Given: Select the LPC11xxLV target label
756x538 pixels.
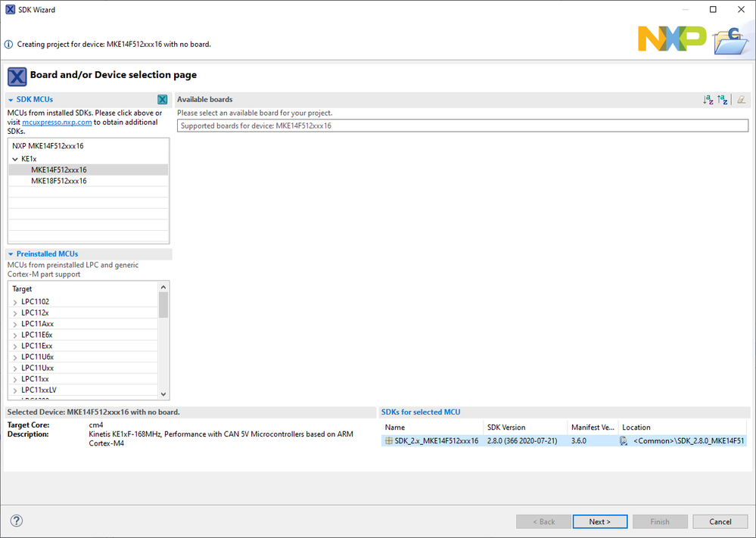Looking at the screenshot, I should [x=39, y=390].
